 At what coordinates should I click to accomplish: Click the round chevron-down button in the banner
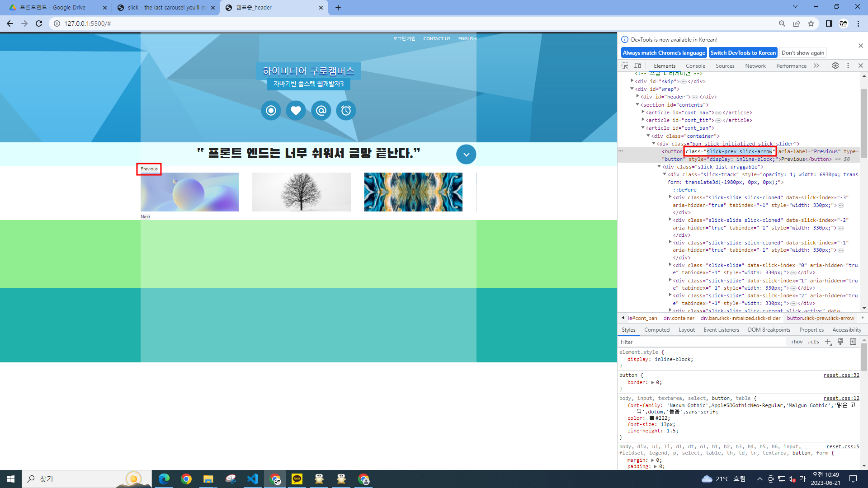click(x=466, y=155)
